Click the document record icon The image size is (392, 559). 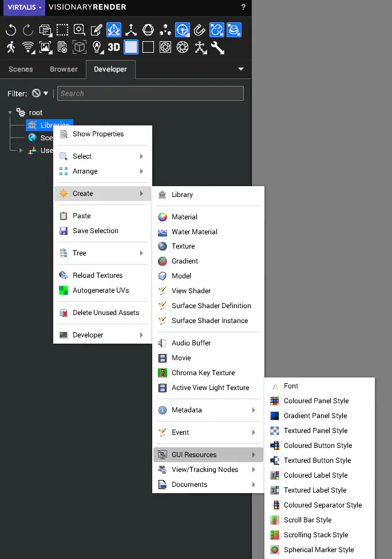coord(62,47)
